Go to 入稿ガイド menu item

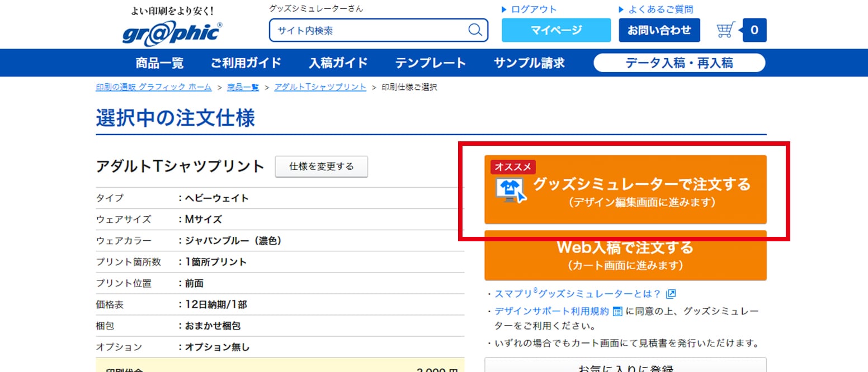(338, 63)
